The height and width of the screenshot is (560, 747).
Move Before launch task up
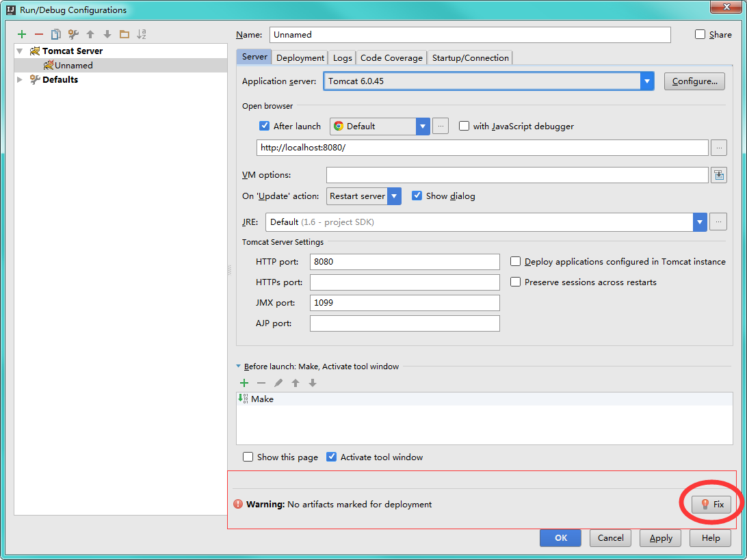coord(296,383)
